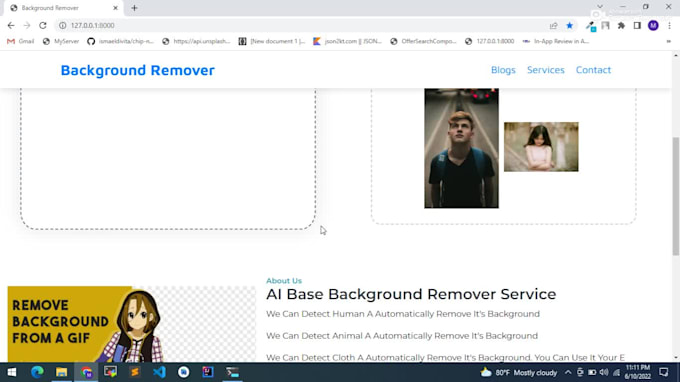Select the sample photo of the girl

[x=541, y=147]
